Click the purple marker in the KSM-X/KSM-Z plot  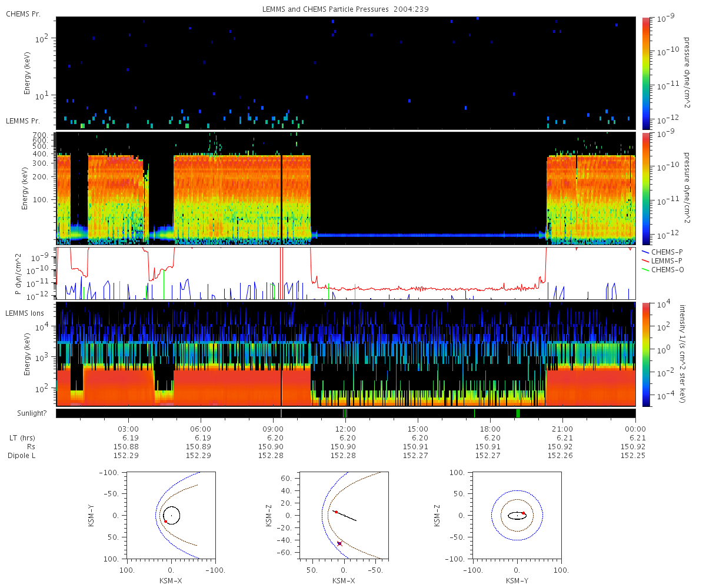pos(339,543)
